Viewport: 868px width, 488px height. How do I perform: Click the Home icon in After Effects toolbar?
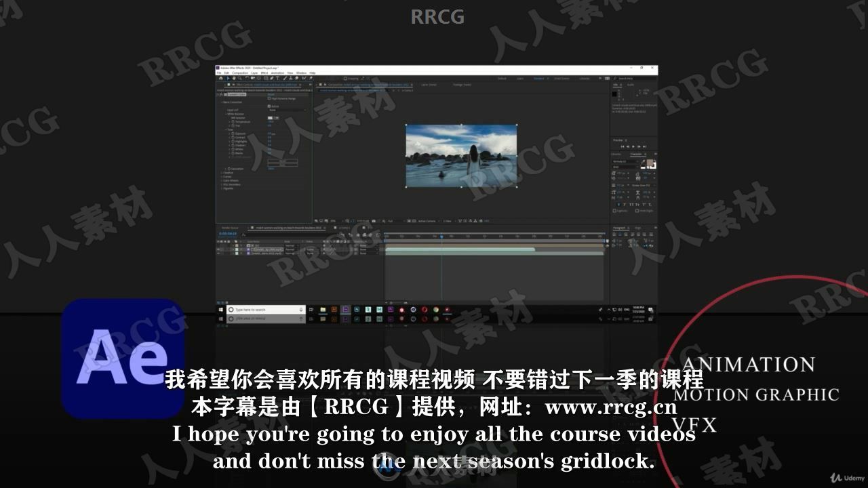click(x=221, y=78)
